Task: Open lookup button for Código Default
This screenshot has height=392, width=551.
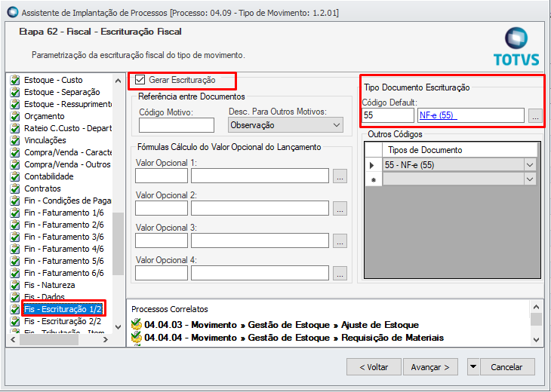Action: 535,116
